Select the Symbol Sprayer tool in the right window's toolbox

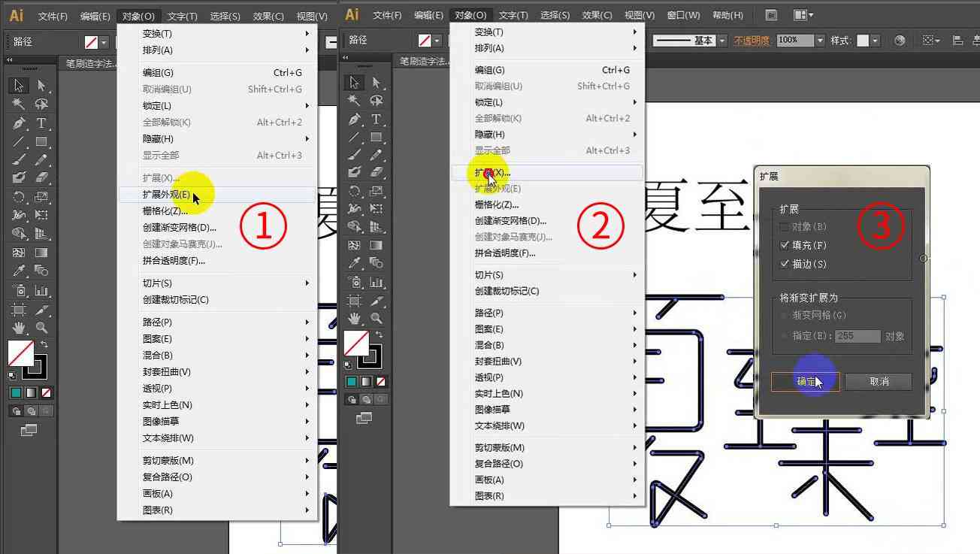[354, 282]
